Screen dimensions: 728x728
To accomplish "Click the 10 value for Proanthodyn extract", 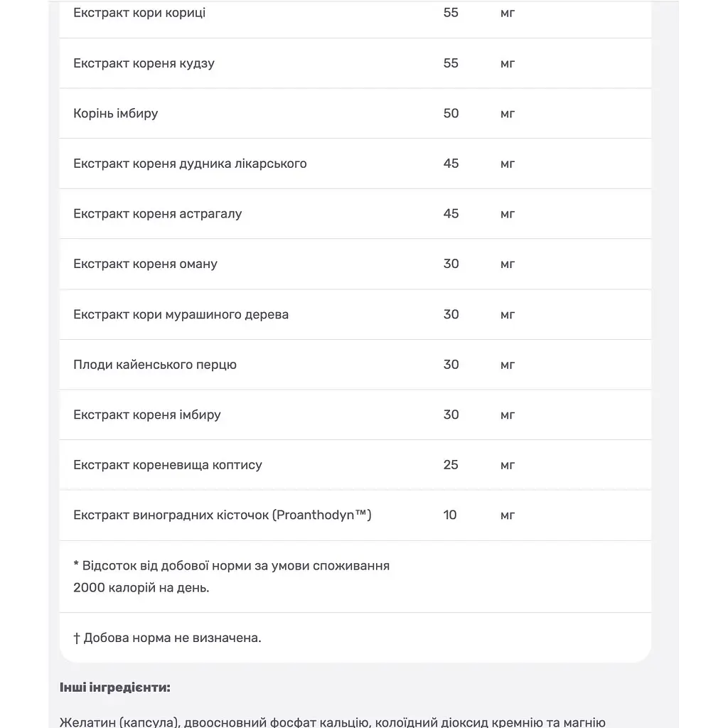I will [450, 515].
